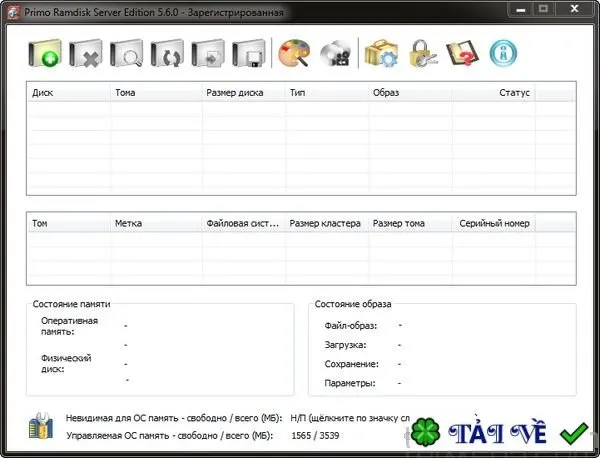Click the Серийный номер column header

[494, 223]
